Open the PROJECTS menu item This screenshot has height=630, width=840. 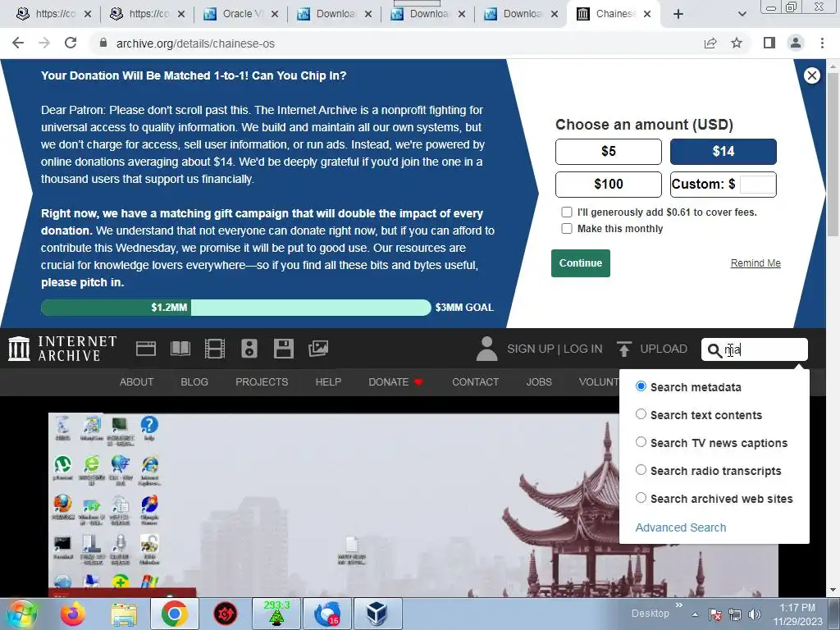(x=262, y=382)
